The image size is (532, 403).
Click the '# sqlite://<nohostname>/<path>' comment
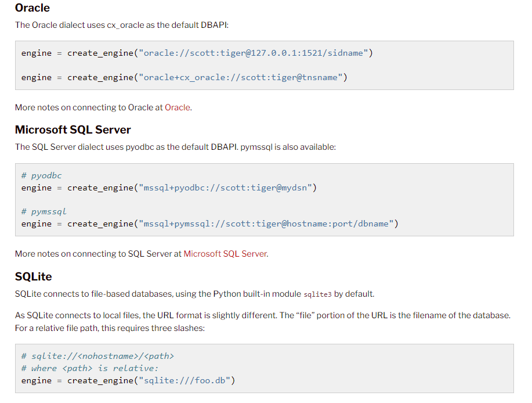(x=97, y=356)
